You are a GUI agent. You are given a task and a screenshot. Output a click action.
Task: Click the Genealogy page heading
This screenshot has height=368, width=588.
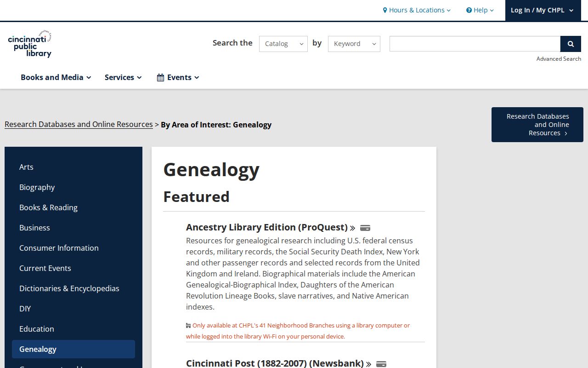click(211, 170)
